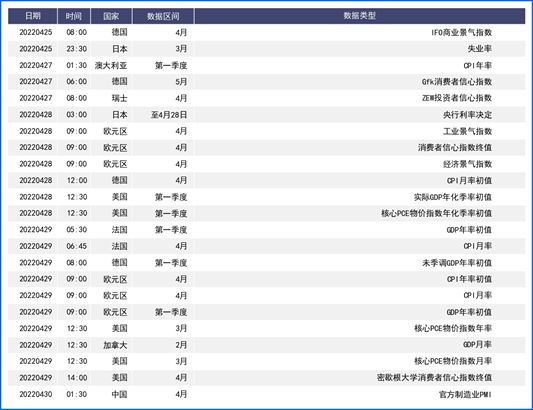
Task: Select the 未季调GDP年率初值 cell
Action: (457, 263)
